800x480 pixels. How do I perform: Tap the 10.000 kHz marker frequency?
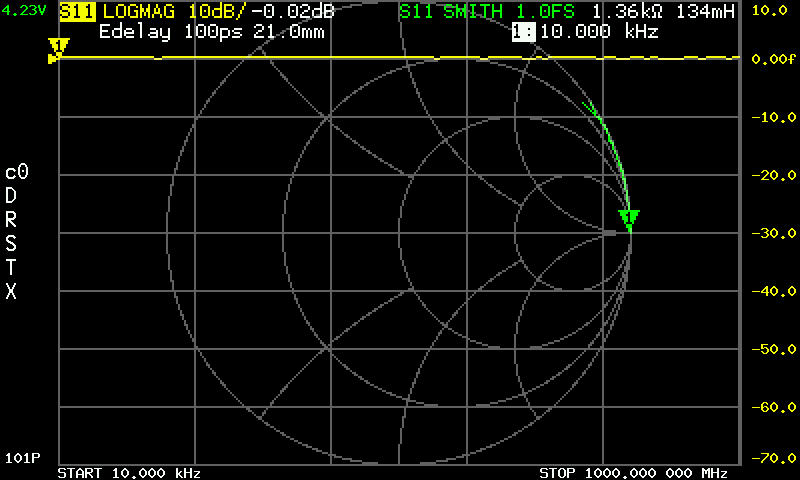click(599, 32)
